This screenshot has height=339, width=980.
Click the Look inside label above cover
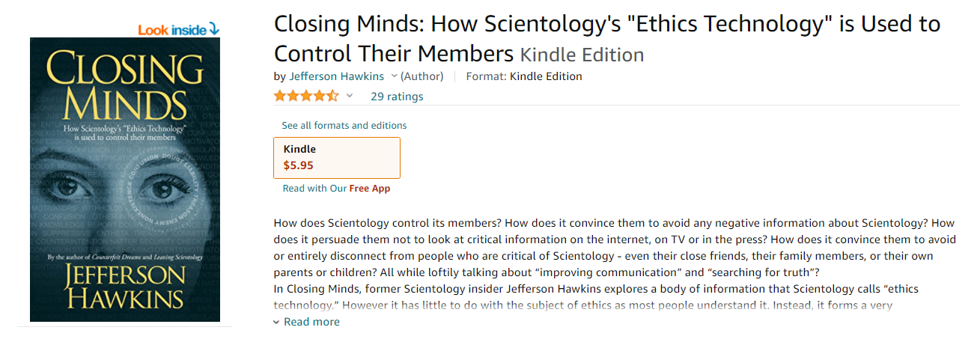click(171, 30)
